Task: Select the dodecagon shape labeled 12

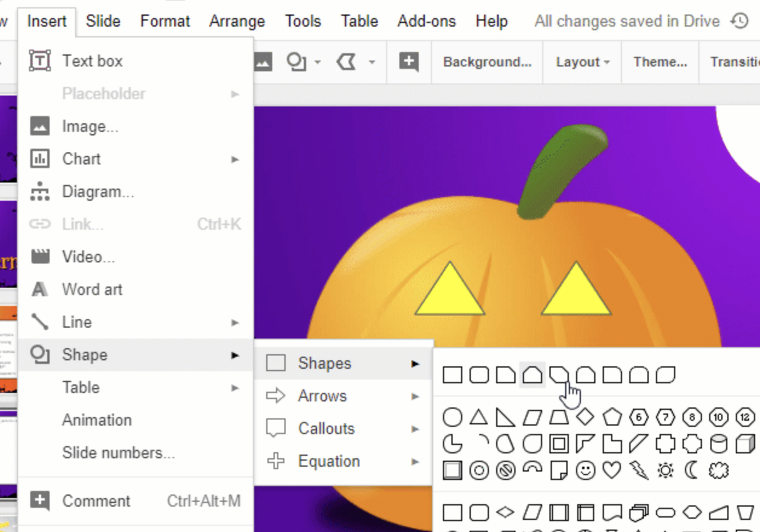Action: 745,417
